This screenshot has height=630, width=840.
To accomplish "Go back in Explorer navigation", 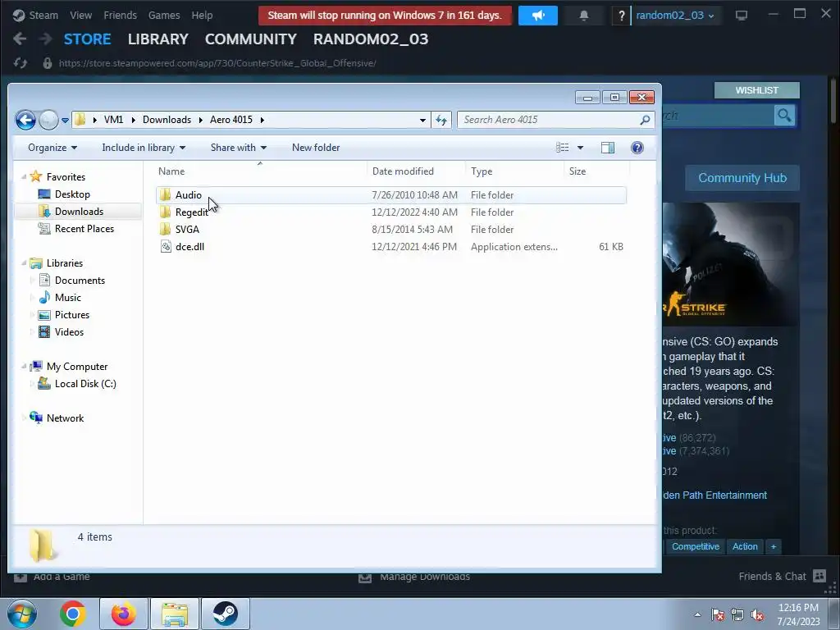I will [x=25, y=120].
